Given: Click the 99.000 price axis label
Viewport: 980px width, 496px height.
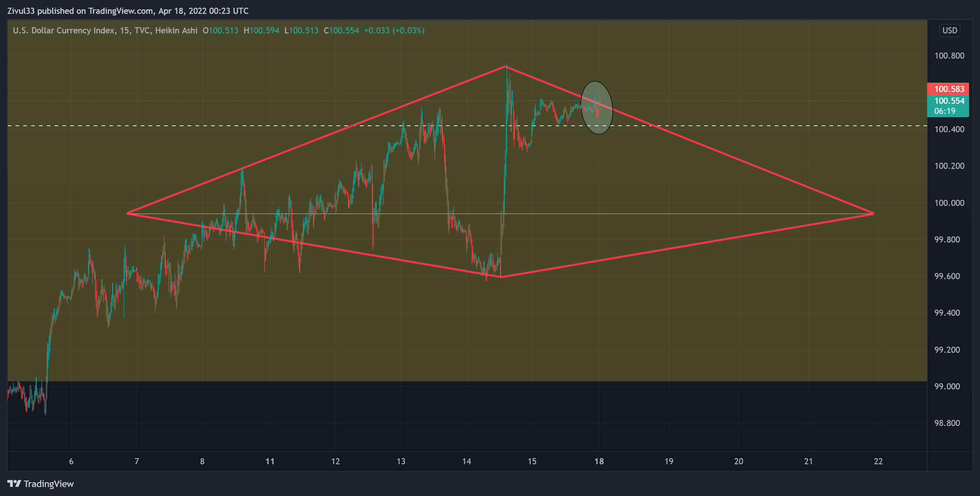Looking at the screenshot, I should 947,387.
